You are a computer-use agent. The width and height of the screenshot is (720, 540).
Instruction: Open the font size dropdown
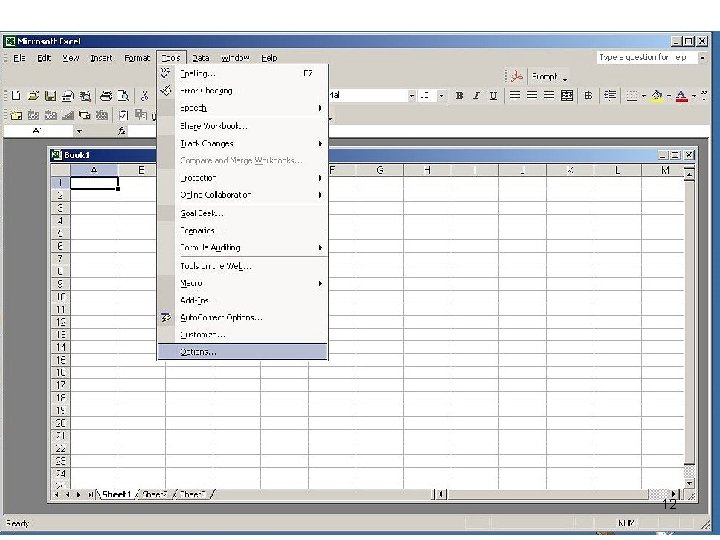(441, 96)
